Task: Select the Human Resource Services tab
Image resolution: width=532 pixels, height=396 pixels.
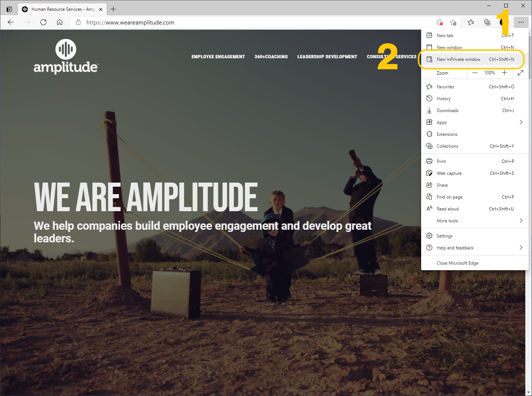Action: click(62, 9)
